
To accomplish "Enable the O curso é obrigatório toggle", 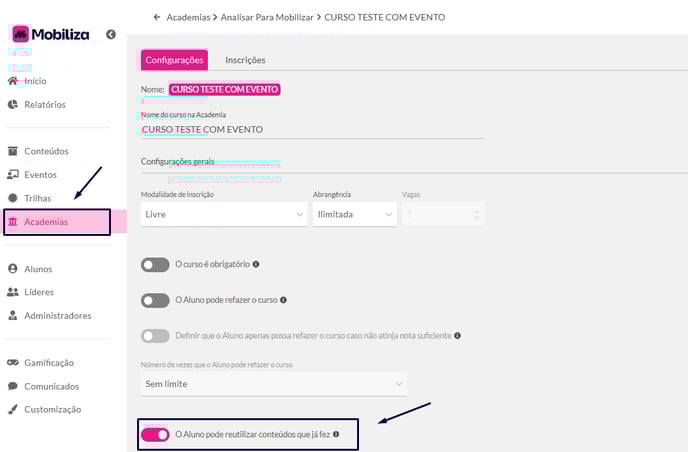I will coord(155,265).
